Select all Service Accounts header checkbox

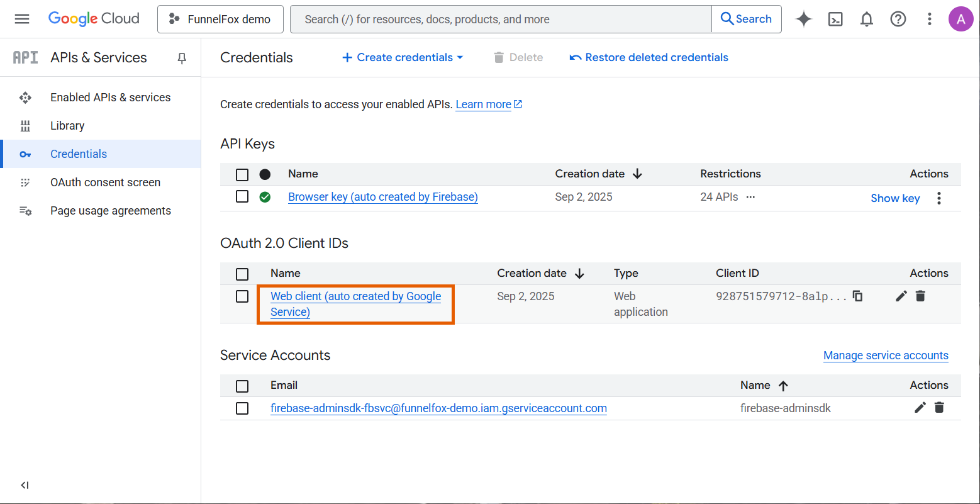click(x=242, y=386)
